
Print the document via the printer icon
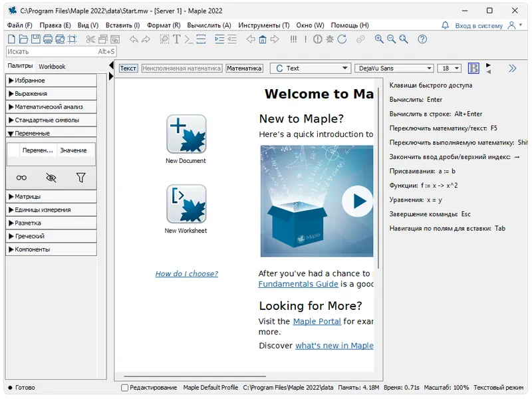click(x=48, y=39)
